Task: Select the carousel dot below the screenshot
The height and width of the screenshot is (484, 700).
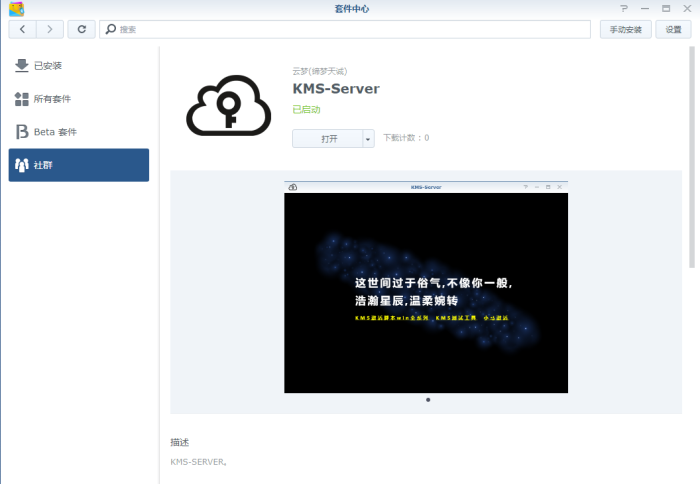Action: click(x=428, y=400)
